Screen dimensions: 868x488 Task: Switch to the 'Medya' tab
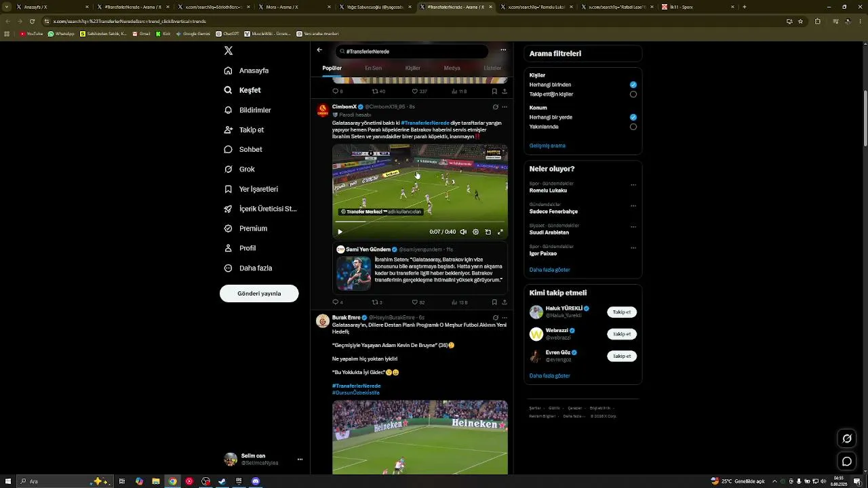coord(452,68)
